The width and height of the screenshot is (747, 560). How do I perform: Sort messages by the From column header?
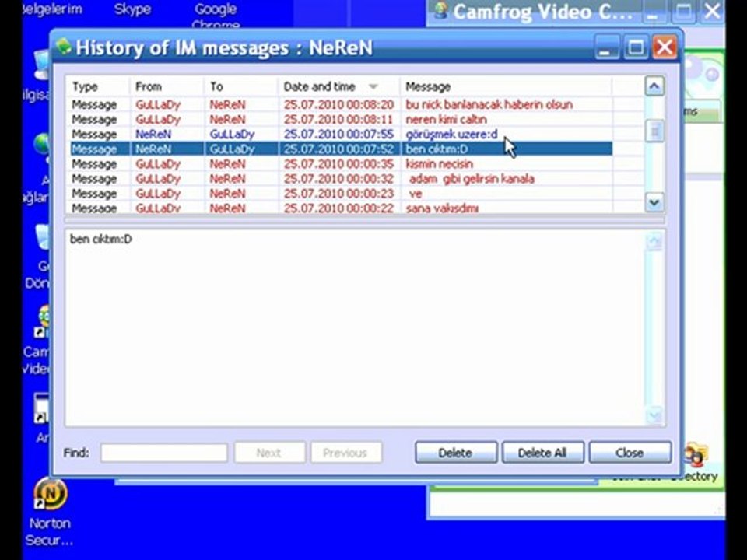pyautogui.click(x=167, y=86)
